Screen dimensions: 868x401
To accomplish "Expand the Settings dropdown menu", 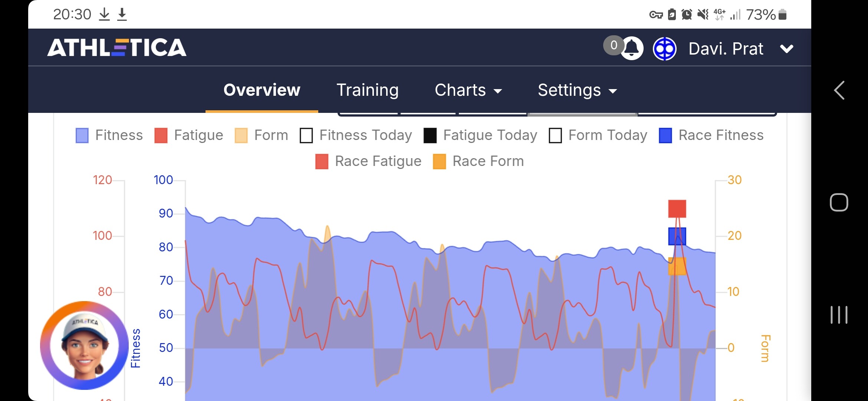I will pyautogui.click(x=577, y=90).
